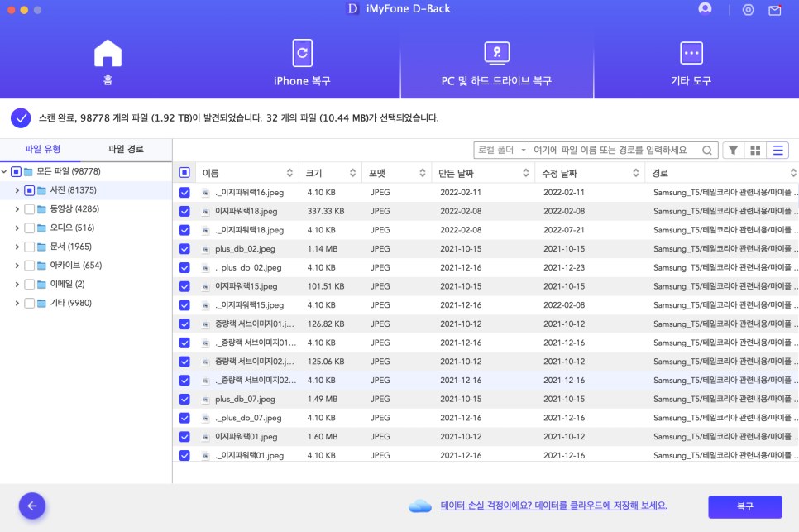
Task: Click the back arrow button
Action: 32,506
